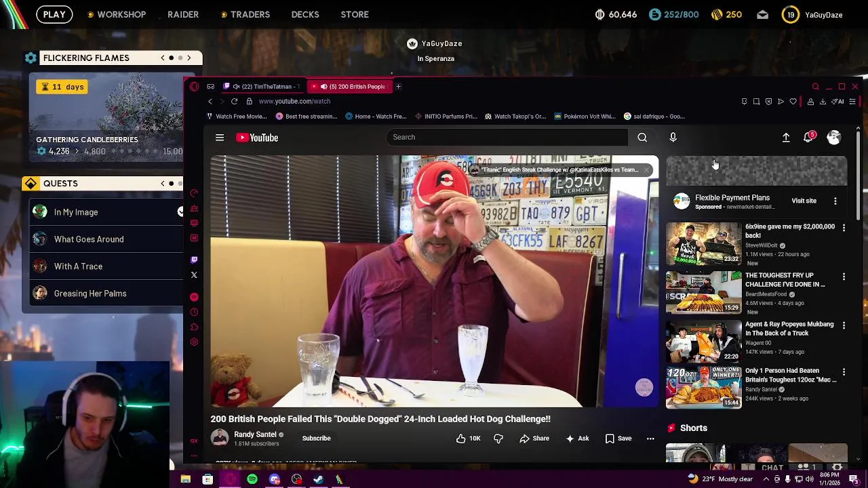Open options for Flexible Payment Plans ad
Screen dimensions: 868x488
(x=835, y=201)
